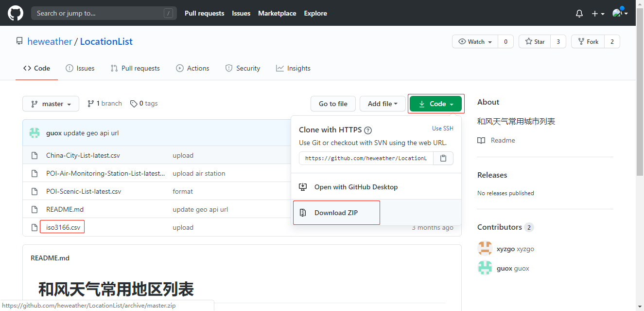Open the POI-Air-Monitoring-Station-List-latest file

click(105, 174)
